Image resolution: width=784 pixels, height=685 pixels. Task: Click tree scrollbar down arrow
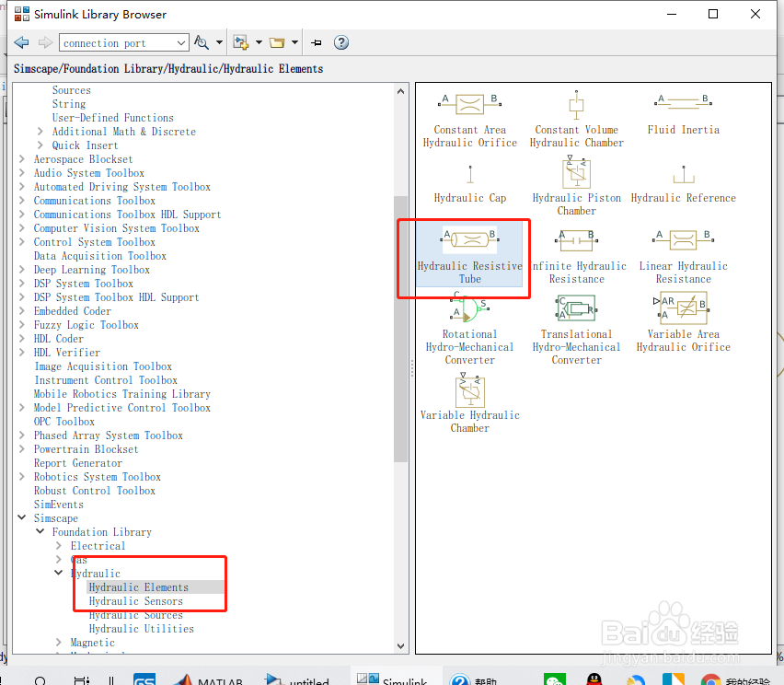click(400, 645)
